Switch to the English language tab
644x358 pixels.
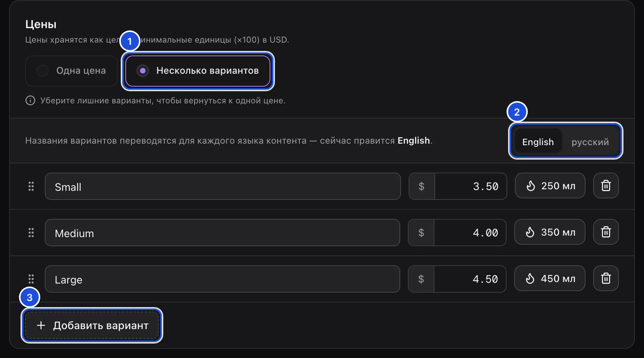(x=538, y=141)
